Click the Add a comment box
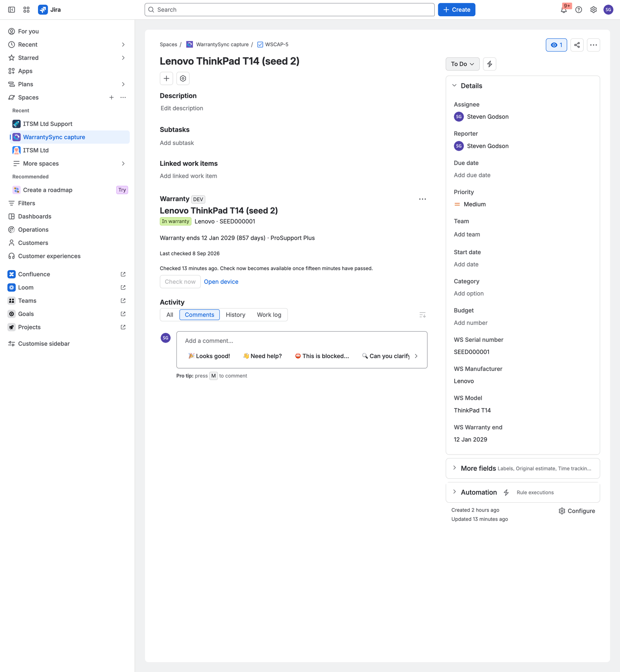This screenshot has height=672, width=620. 302,341
